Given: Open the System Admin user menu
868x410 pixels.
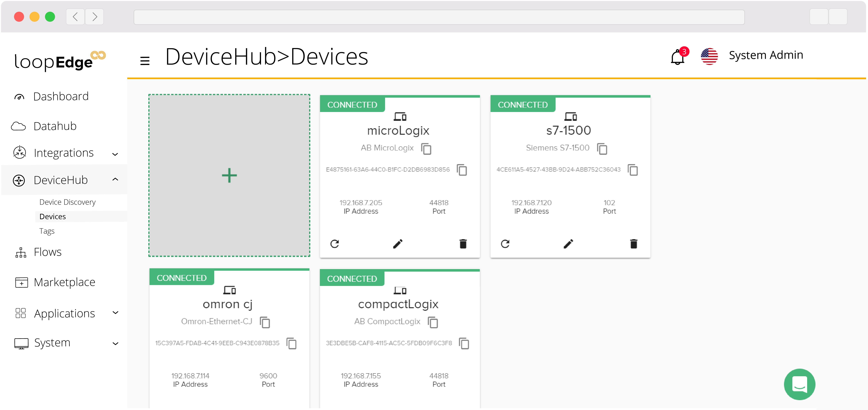Looking at the screenshot, I should (x=766, y=55).
